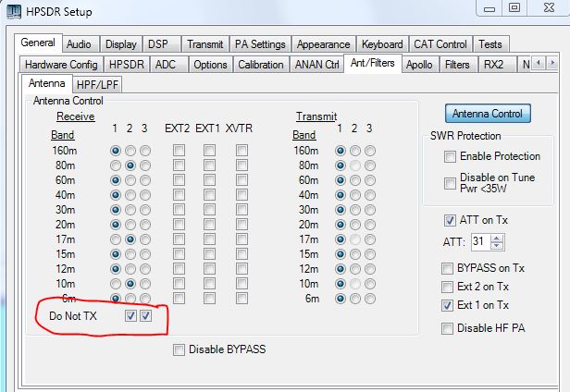Increase ATT value with up spinner arrow
The height and width of the screenshot is (392, 570).
pyautogui.click(x=497, y=238)
